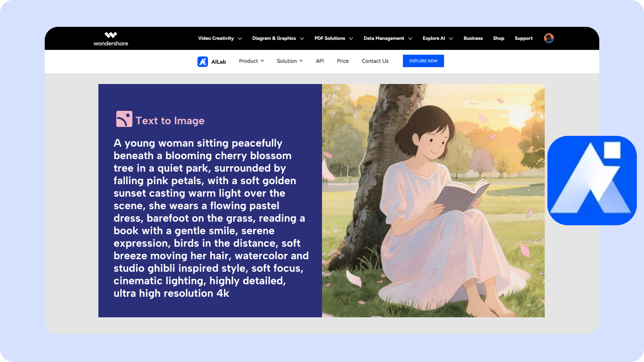Screen dimensions: 644x362
Task: Open the Shop menu item
Action: pos(498,38)
